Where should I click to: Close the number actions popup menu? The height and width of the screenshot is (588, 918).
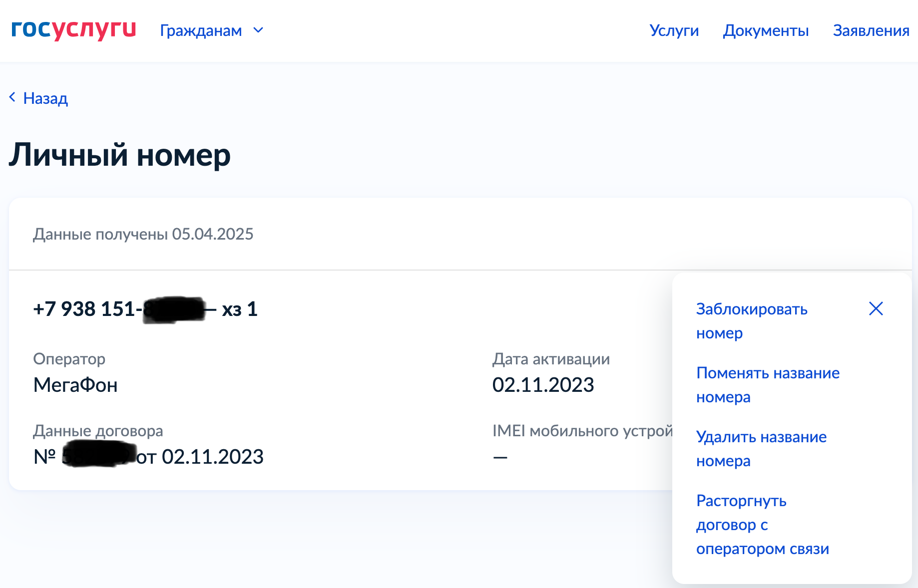(x=876, y=308)
